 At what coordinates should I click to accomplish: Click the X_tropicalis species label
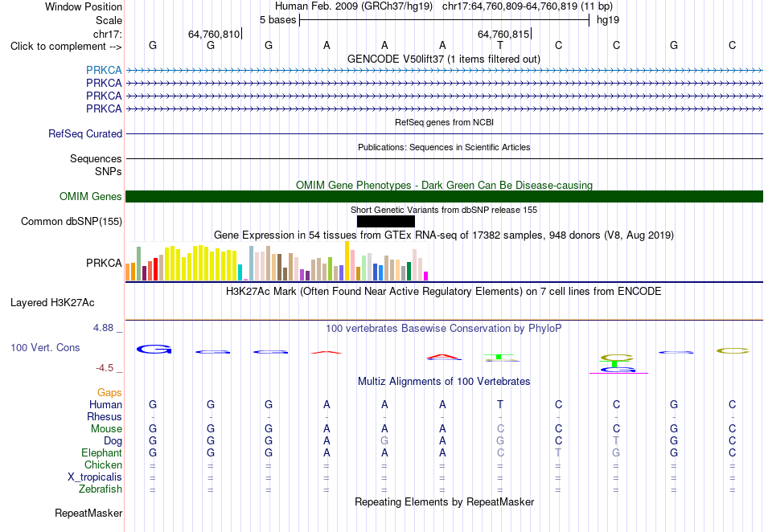[x=95, y=477]
